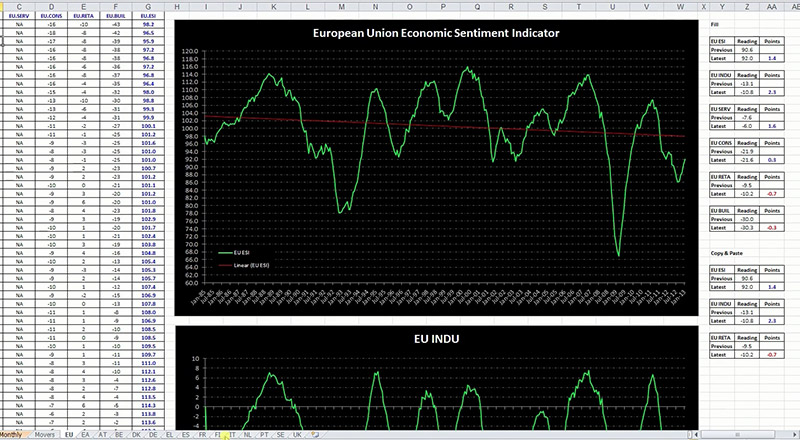
Task: Select the EU sheet tab
Action: pyautogui.click(x=69, y=435)
